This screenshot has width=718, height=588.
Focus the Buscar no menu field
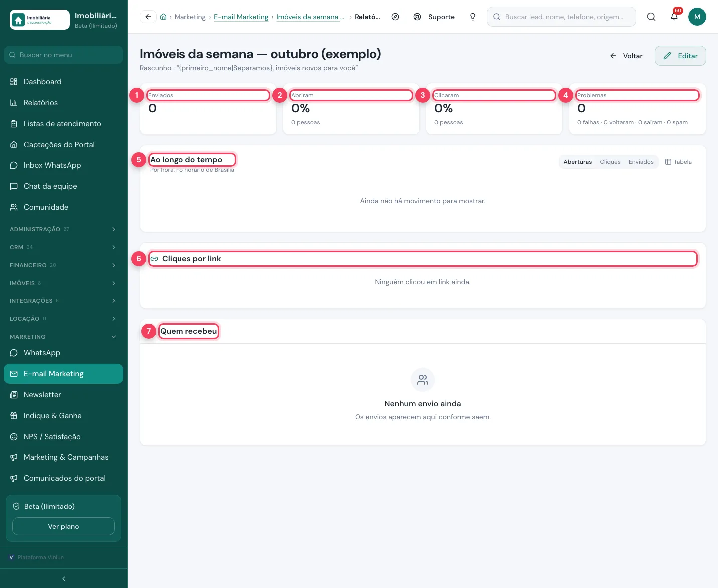click(63, 55)
